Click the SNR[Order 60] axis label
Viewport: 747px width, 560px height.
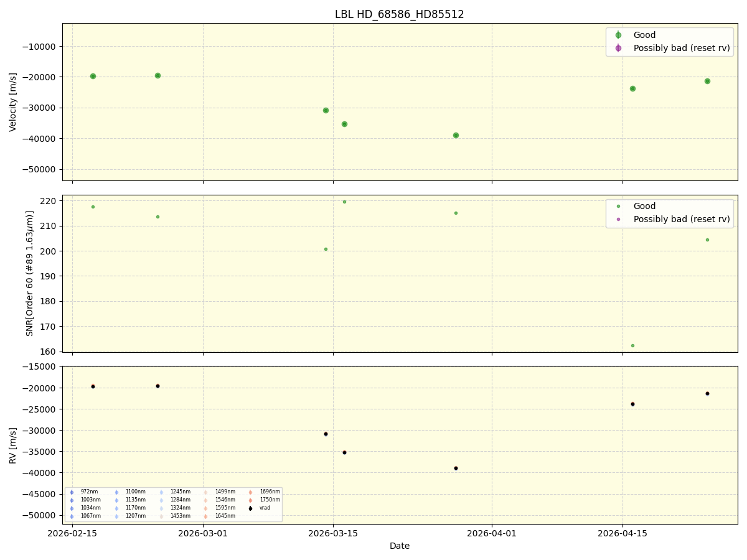click(30, 273)
